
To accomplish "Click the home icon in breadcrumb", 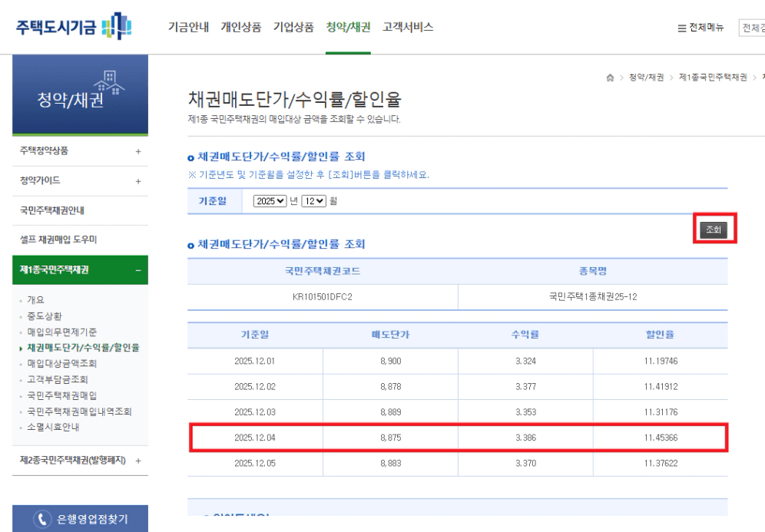I will tap(610, 78).
